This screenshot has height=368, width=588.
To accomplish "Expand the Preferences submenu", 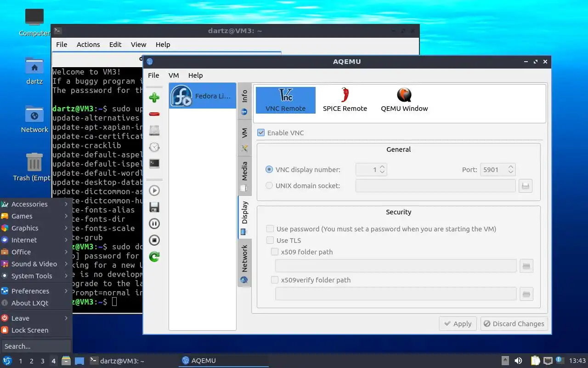I will coord(36,291).
